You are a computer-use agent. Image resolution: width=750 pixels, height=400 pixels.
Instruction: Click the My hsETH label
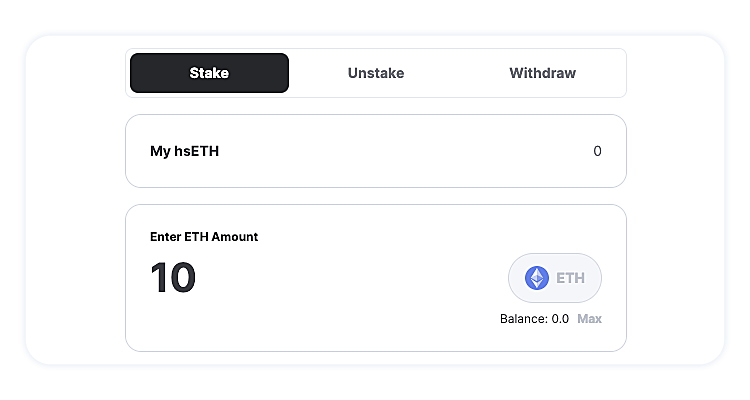point(185,151)
